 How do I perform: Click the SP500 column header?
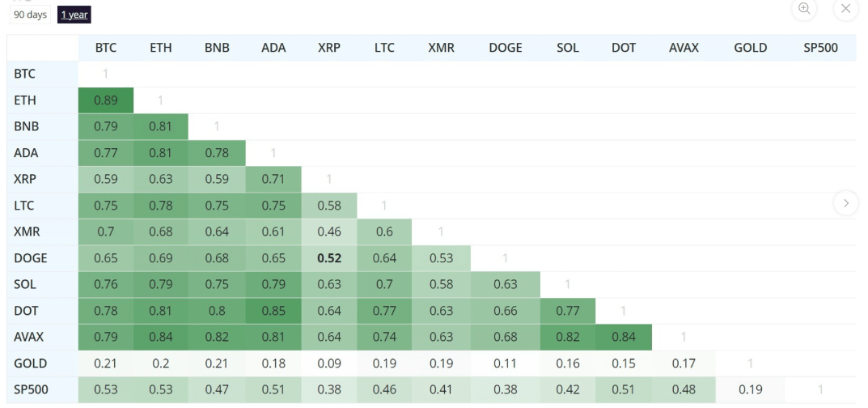click(x=820, y=48)
